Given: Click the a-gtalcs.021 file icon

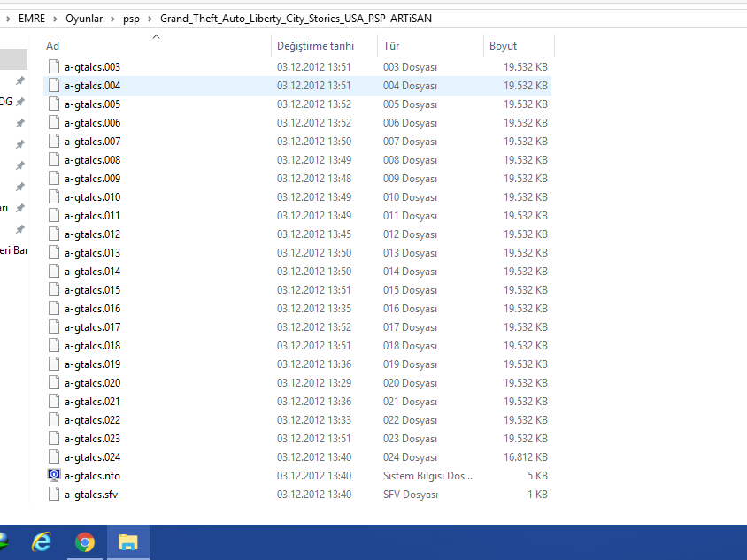Looking at the screenshot, I should coord(54,402).
